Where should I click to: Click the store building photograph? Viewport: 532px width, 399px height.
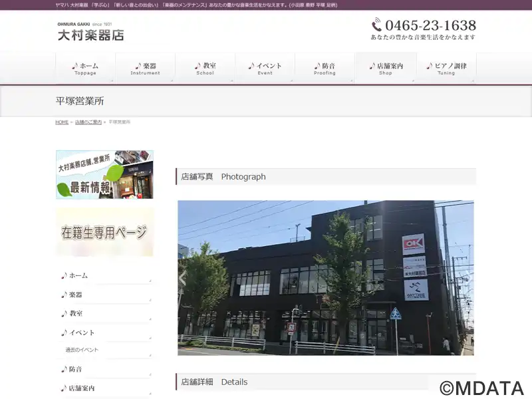pyautogui.click(x=326, y=278)
